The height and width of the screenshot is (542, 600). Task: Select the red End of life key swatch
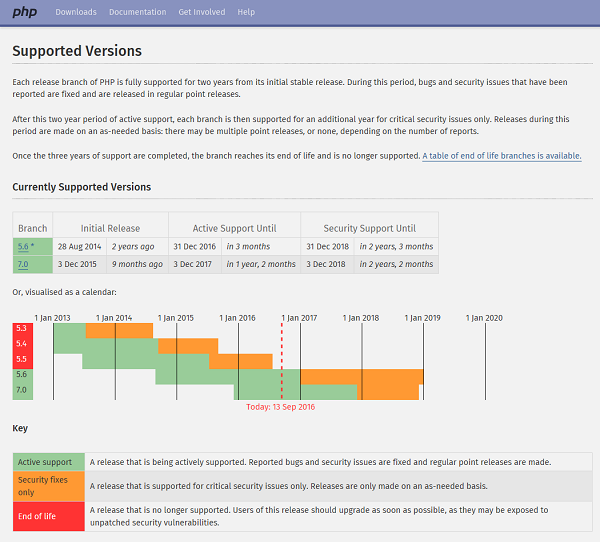(49, 515)
